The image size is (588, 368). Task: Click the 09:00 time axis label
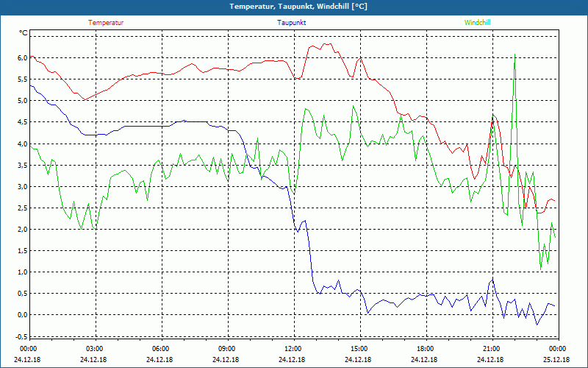click(226, 349)
